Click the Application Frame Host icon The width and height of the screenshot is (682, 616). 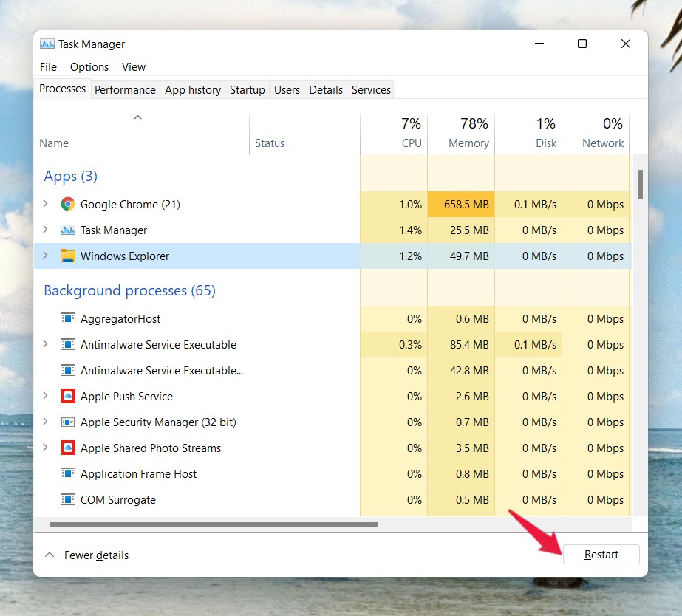coord(68,474)
